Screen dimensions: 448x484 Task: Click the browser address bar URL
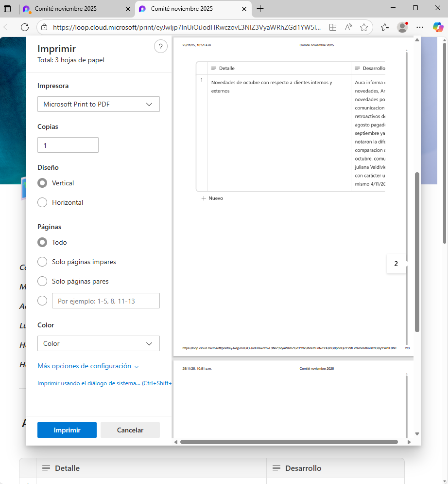pos(187,27)
